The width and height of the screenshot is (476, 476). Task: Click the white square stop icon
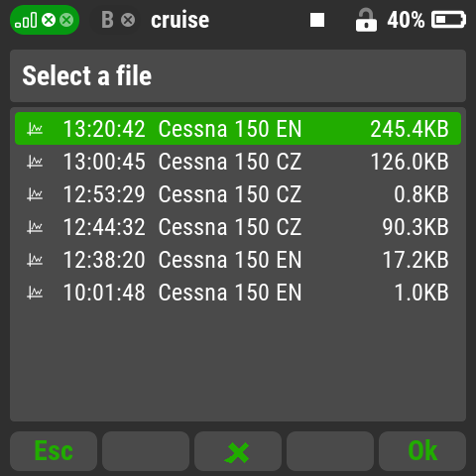[317, 20]
